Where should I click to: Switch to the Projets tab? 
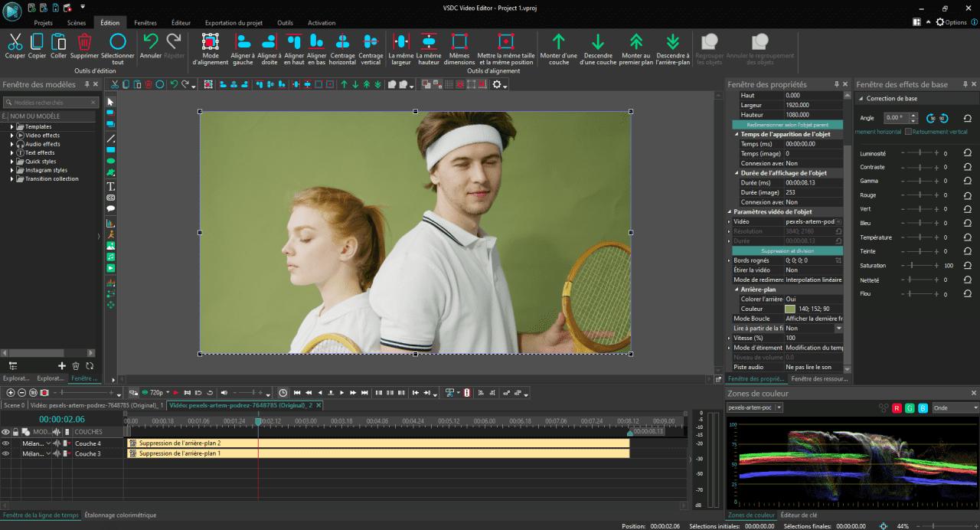(44, 23)
